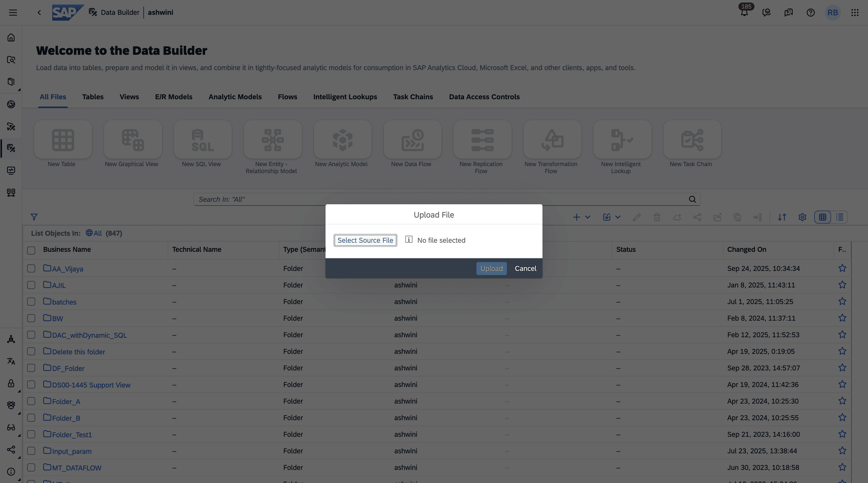This screenshot has width=868, height=483.
Task: Open the table columns settings gear
Action: (x=802, y=217)
